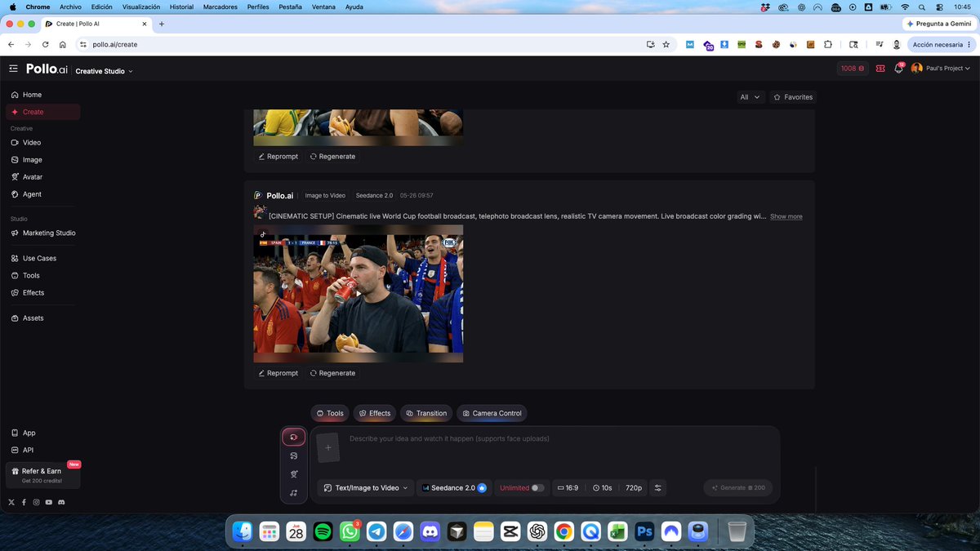The image size is (980, 551).
Task: Open Spotify from the Dock
Action: 323,531
